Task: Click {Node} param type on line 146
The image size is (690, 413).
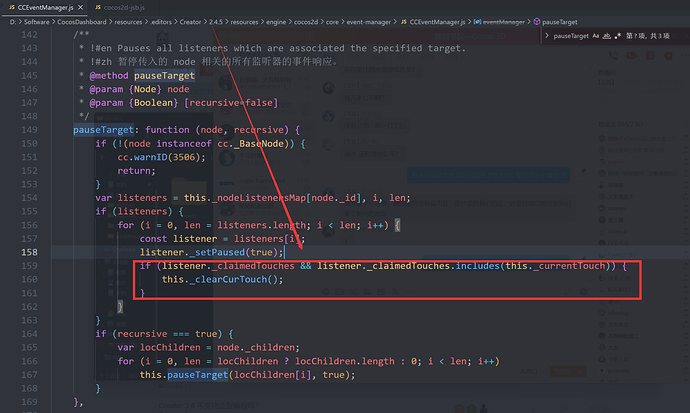Action: point(145,89)
